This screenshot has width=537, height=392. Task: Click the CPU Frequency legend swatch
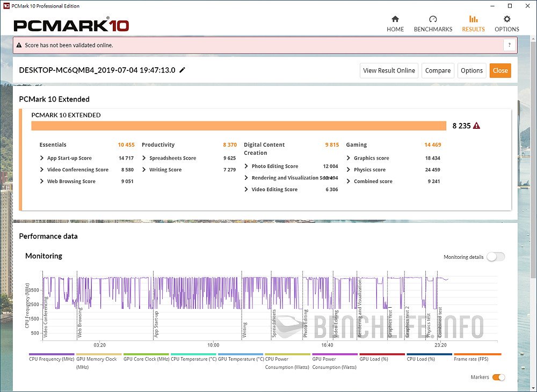point(52,354)
